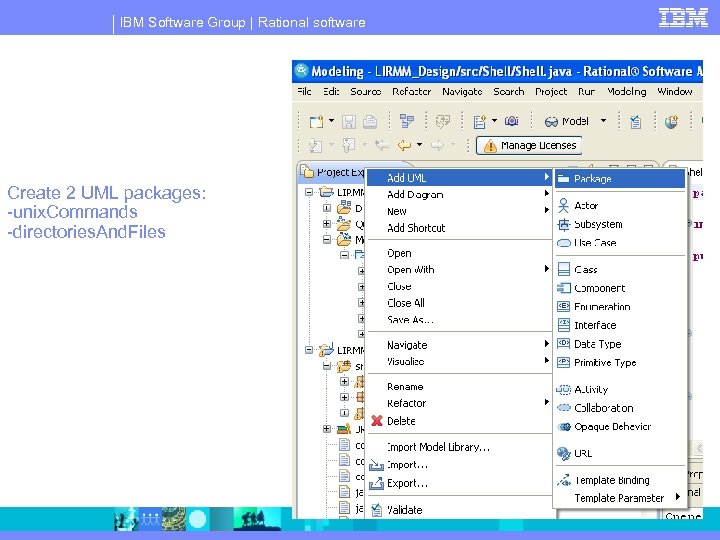Click the camera-like toolbar icon

click(512, 121)
